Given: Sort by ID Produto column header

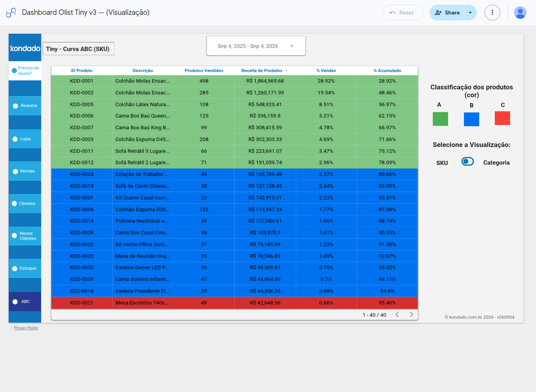Looking at the screenshot, I should (82, 71).
